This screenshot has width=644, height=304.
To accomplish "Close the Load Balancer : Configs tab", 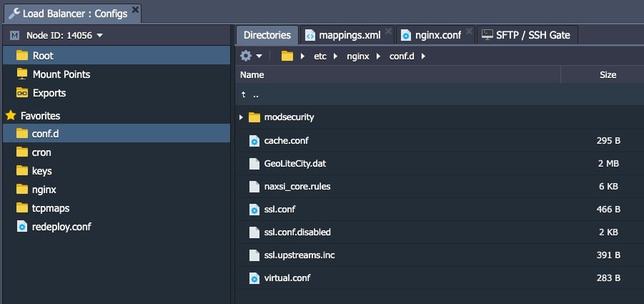I will 136,9.
